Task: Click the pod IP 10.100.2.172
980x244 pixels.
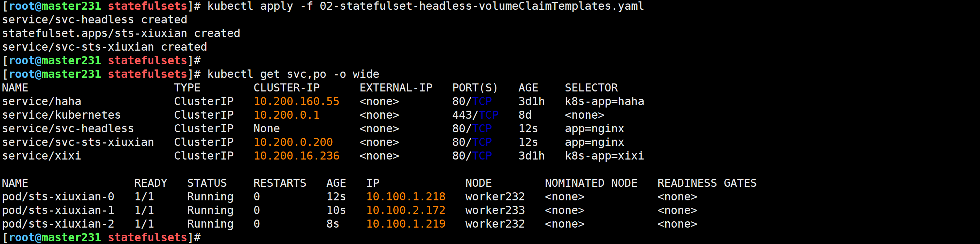Action: [406, 210]
